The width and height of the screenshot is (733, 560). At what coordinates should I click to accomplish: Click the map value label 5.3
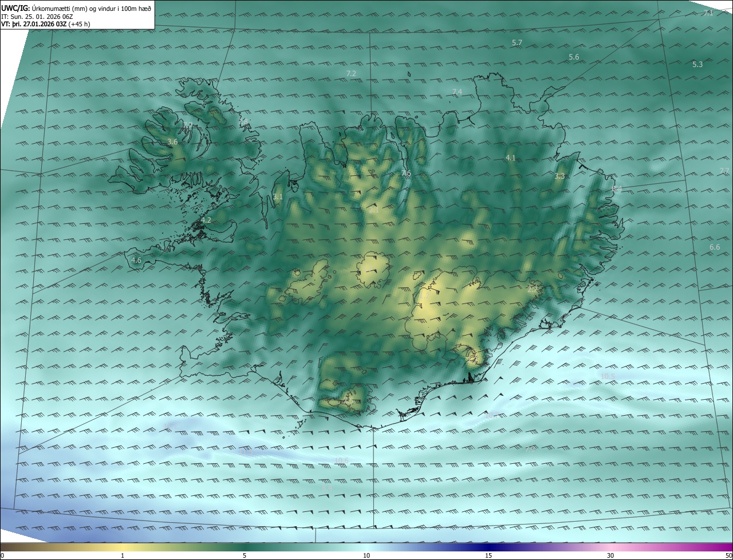click(x=697, y=65)
